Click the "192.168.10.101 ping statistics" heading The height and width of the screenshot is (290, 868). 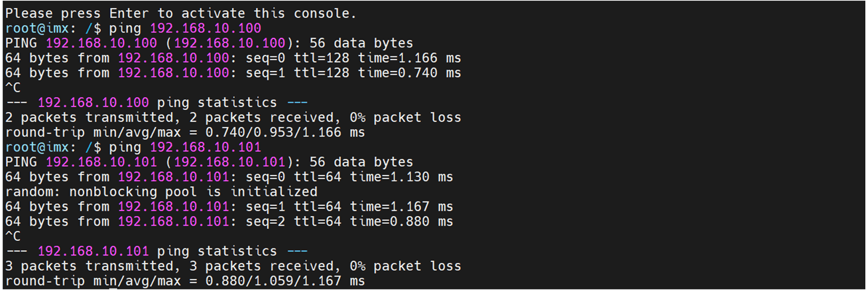pos(156,251)
